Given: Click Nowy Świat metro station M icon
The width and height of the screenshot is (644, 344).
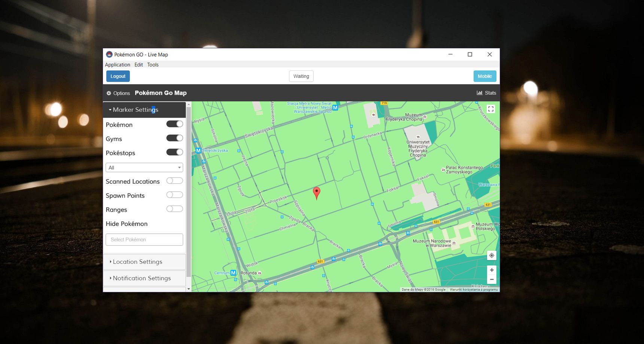Looking at the screenshot, I should click(335, 108).
